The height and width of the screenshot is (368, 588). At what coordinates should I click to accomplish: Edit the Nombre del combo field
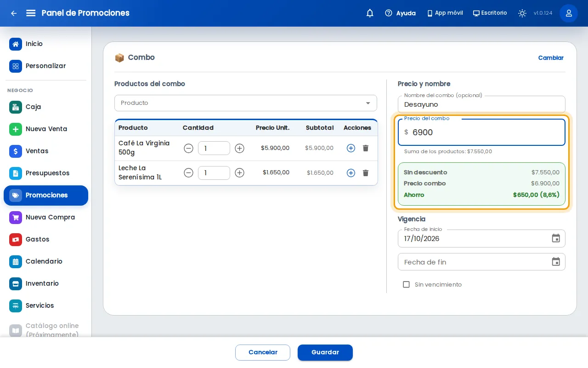[481, 104]
